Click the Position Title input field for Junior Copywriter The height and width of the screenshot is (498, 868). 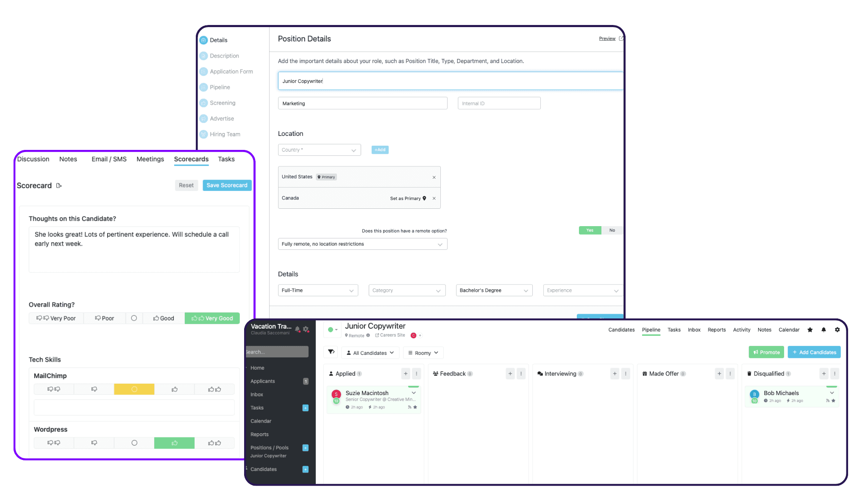coord(451,80)
